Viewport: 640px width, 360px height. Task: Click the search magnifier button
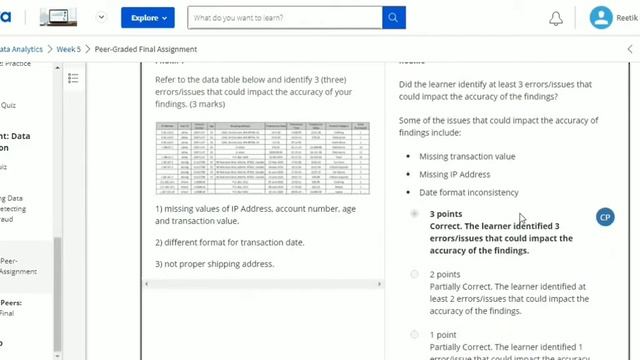click(x=393, y=18)
